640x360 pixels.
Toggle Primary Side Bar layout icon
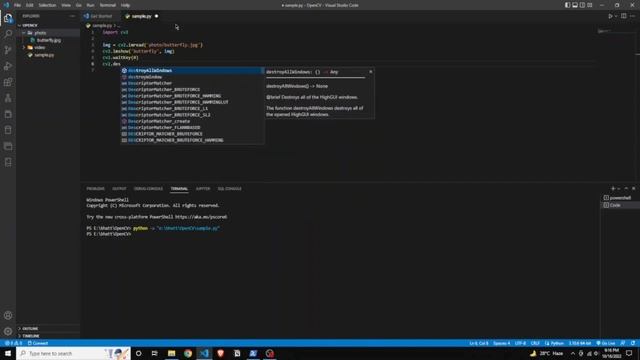coord(567,5)
